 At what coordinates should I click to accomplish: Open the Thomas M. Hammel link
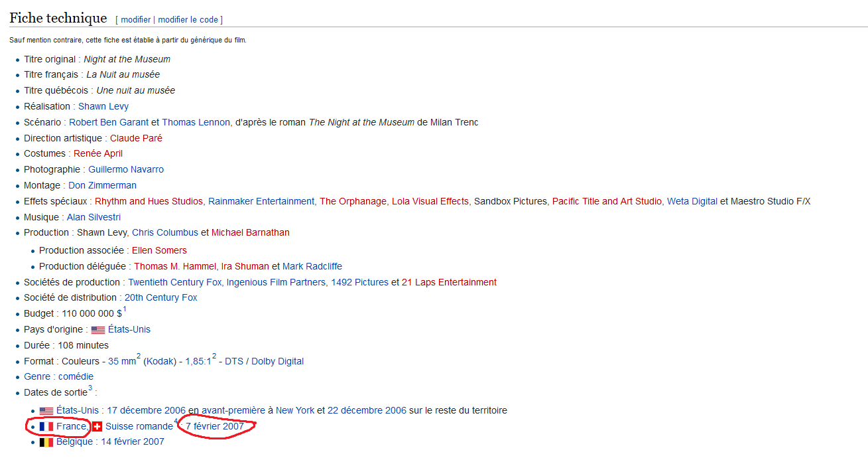click(x=175, y=266)
